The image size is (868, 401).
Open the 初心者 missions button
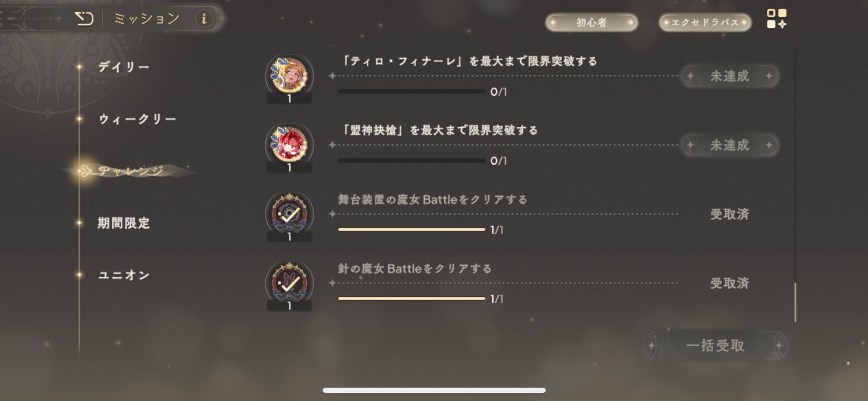pos(592,22)
